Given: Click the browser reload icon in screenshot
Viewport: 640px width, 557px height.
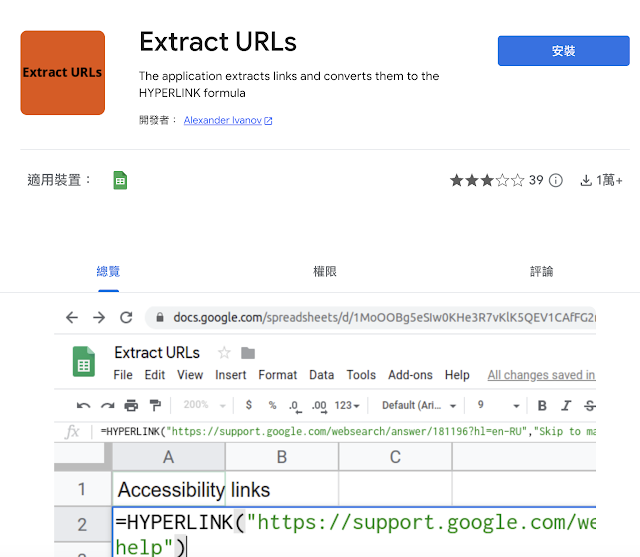Looking at the screenshot, I should tap(126, 317).
